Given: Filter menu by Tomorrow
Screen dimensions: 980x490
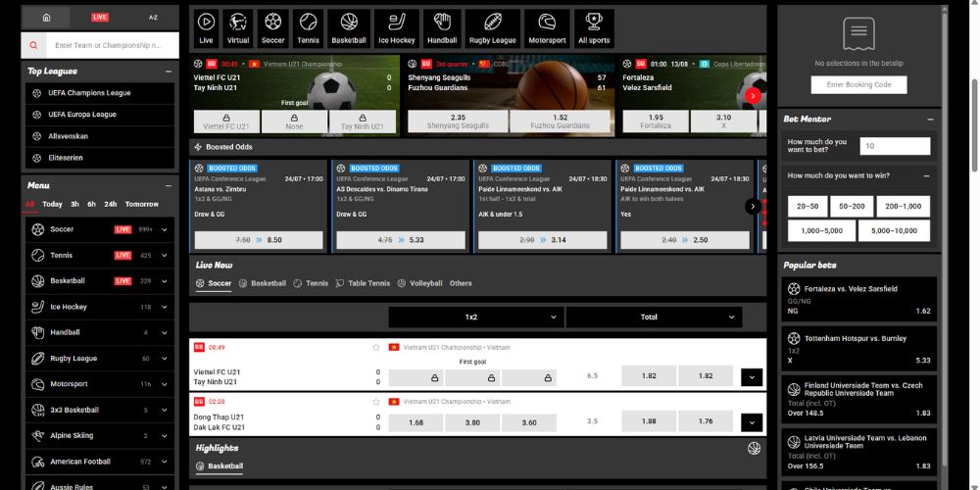Looking at the screenshot, I should tap(142, 205).
